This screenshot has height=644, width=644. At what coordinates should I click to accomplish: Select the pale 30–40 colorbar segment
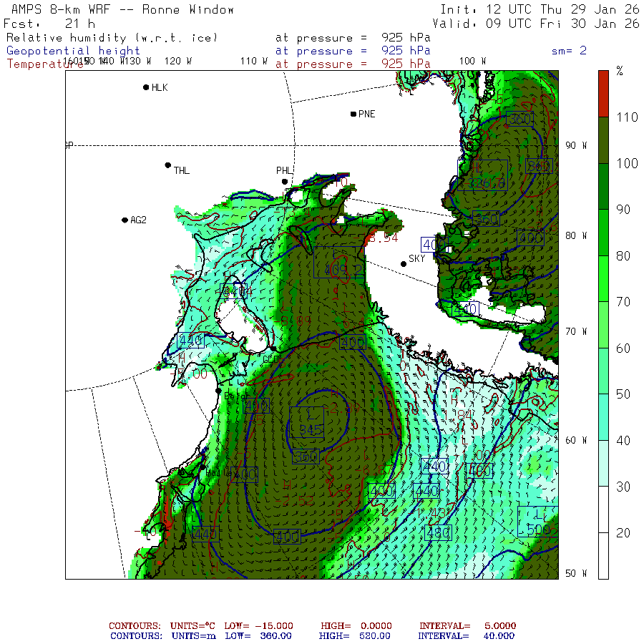click(x=603, y=464)
